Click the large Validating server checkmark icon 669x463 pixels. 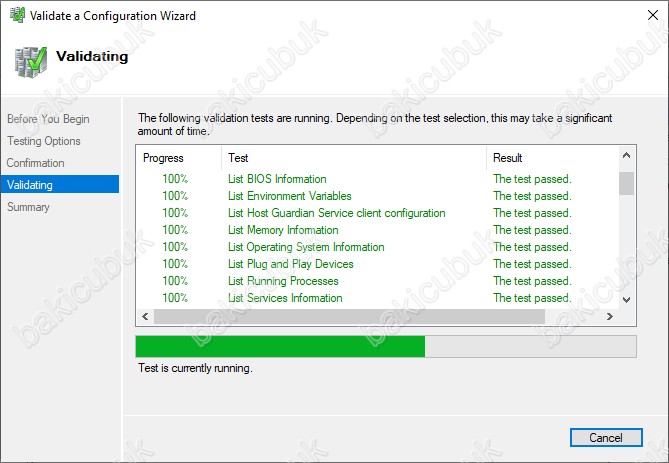click(x=31, y=62)
